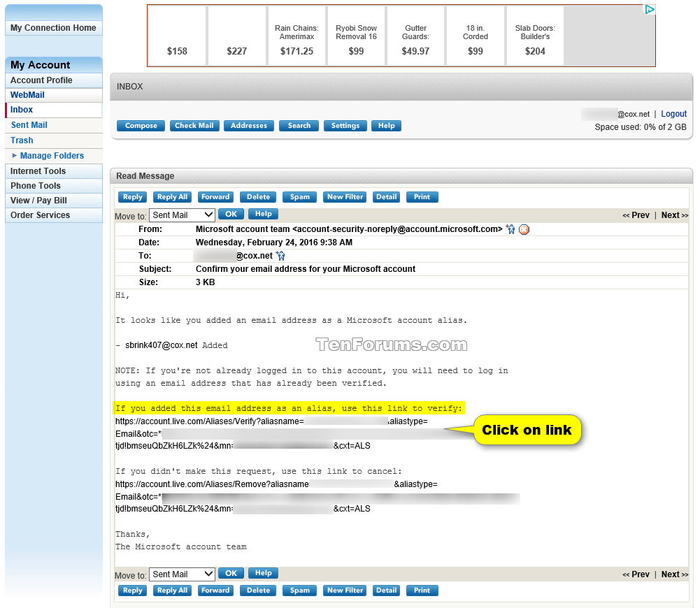Click the bottom OK button beside Move to

231,573
